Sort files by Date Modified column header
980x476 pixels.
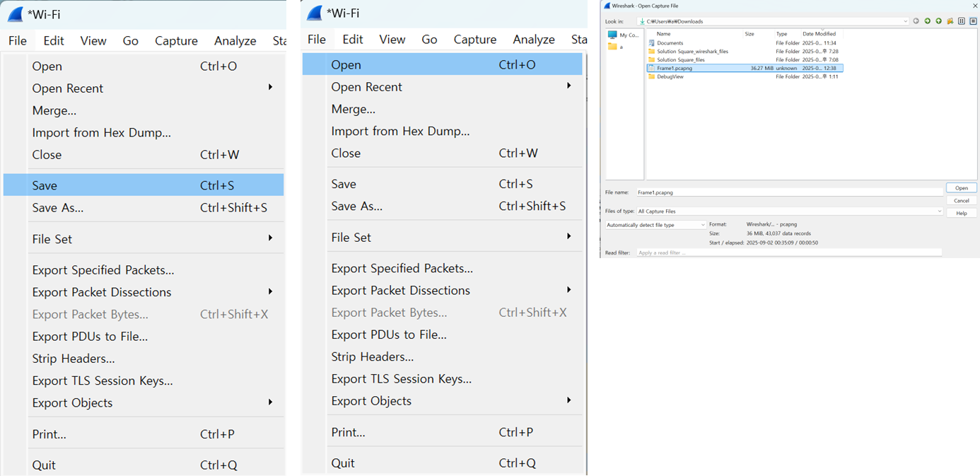(820, 34)
